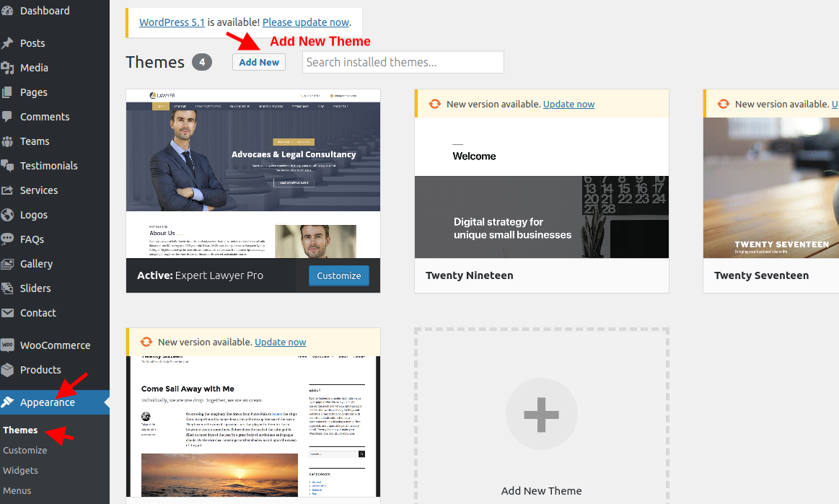Image resolution: width=839 pixels, height=504 pixels.
Task: Click the Twenty Nineteen theme name
Action: [x=469, y=275]
